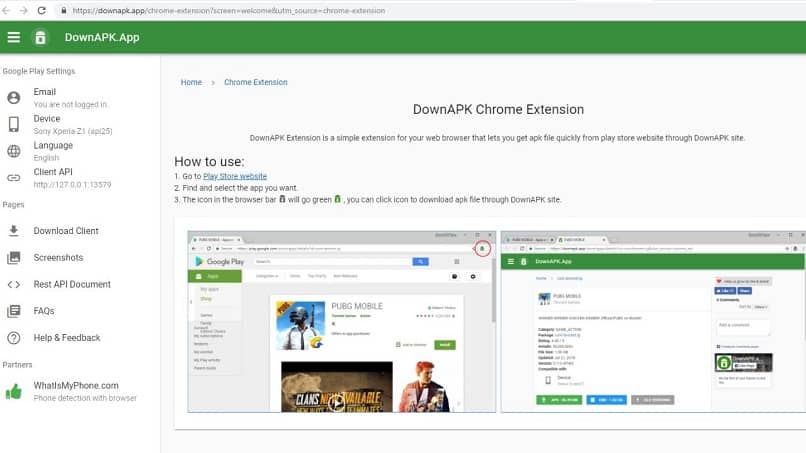
Task: Open Rest API Document page
Action: pyautogui.click(x=72, y=284)
